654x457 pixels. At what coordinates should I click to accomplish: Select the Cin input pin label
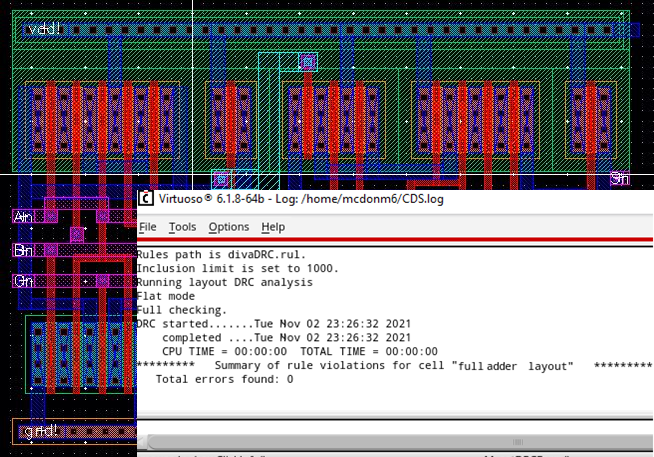click(x=23, y=281)
